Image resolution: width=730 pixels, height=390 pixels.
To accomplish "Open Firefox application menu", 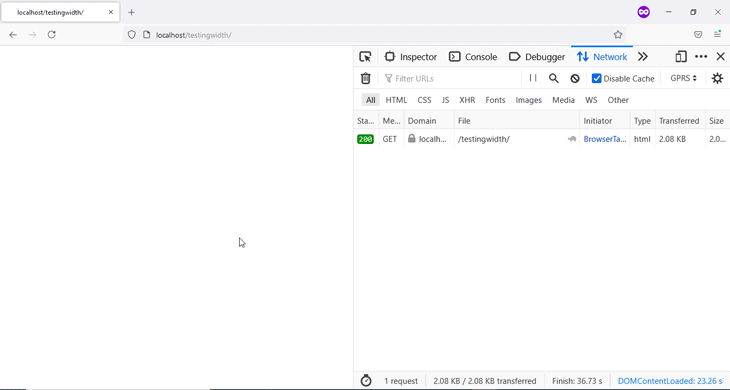I will click(717, 34).
